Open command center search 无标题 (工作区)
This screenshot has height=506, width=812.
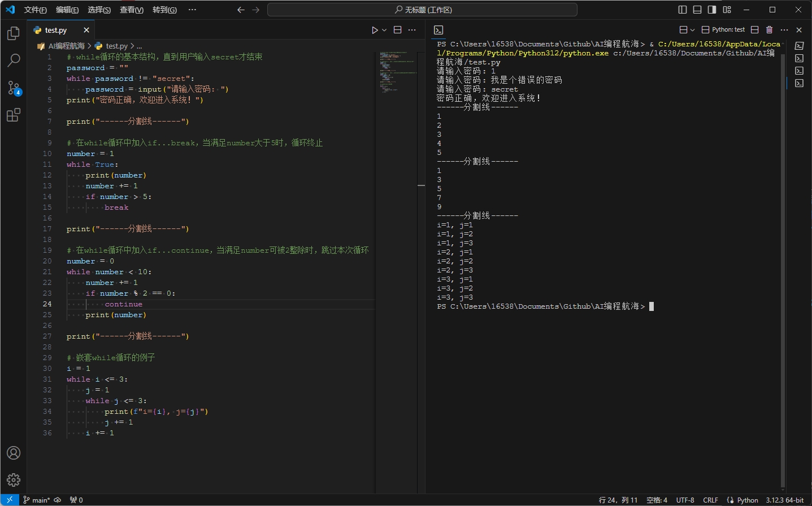422,10
